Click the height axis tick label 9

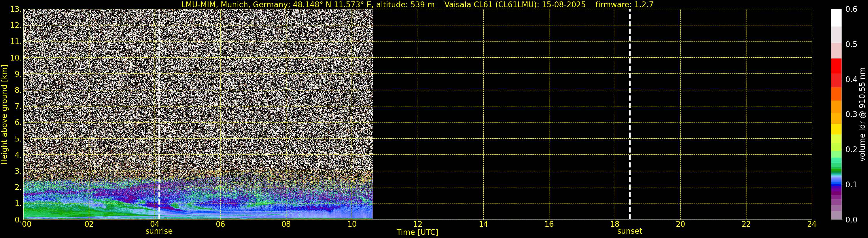click(18, 74)
